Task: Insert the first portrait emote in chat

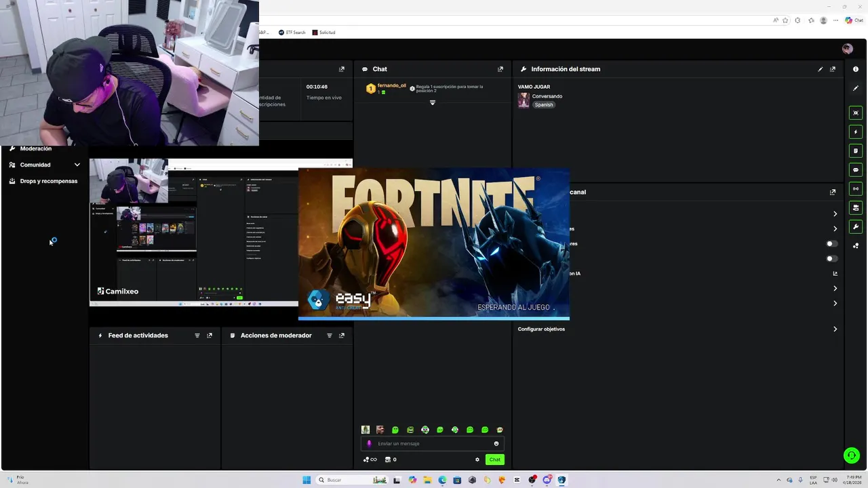Action: click(x=366, y=430)
